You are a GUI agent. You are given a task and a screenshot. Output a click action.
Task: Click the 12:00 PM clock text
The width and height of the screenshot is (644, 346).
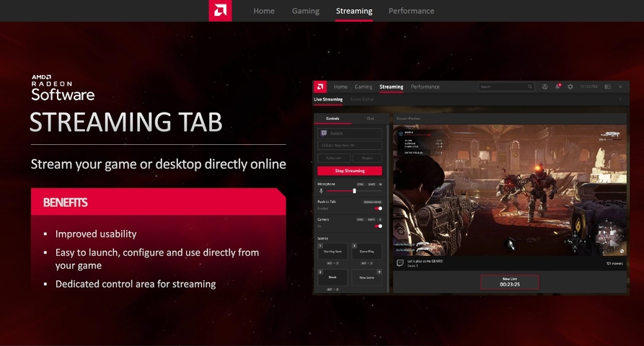click(588, 86)
